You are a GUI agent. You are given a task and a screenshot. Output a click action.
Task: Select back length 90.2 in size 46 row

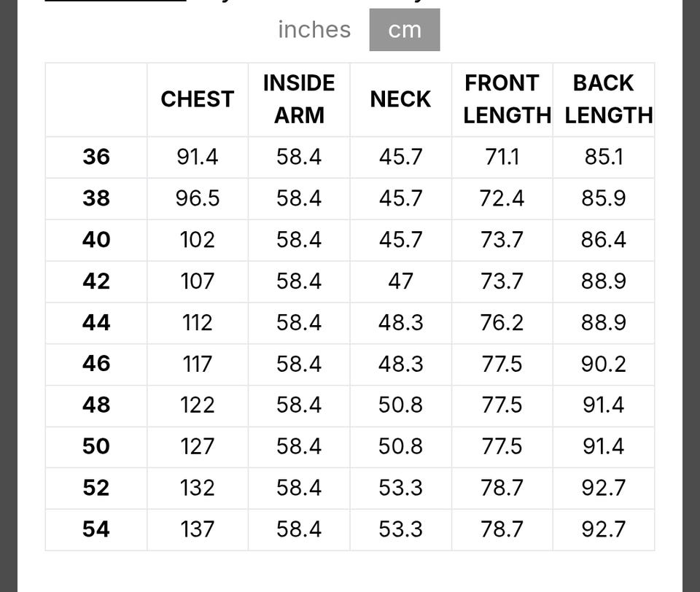604,364
